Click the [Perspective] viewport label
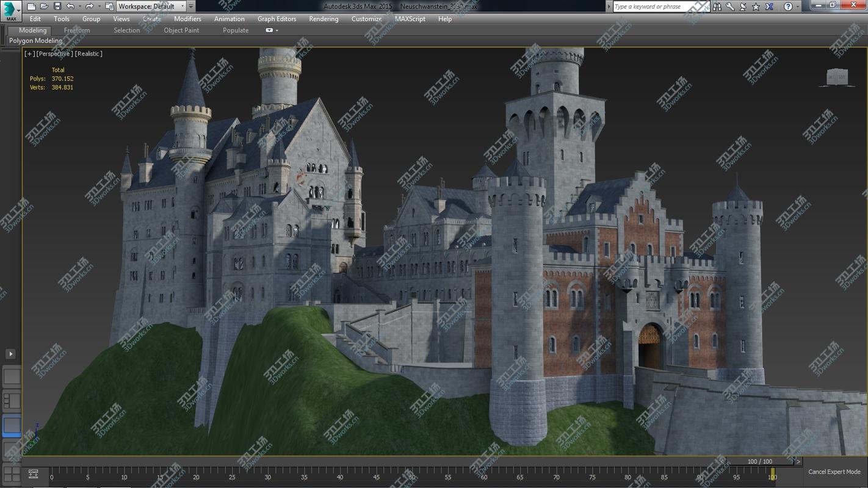This screenshot has height=488, width=868. (x=54, y=54)
